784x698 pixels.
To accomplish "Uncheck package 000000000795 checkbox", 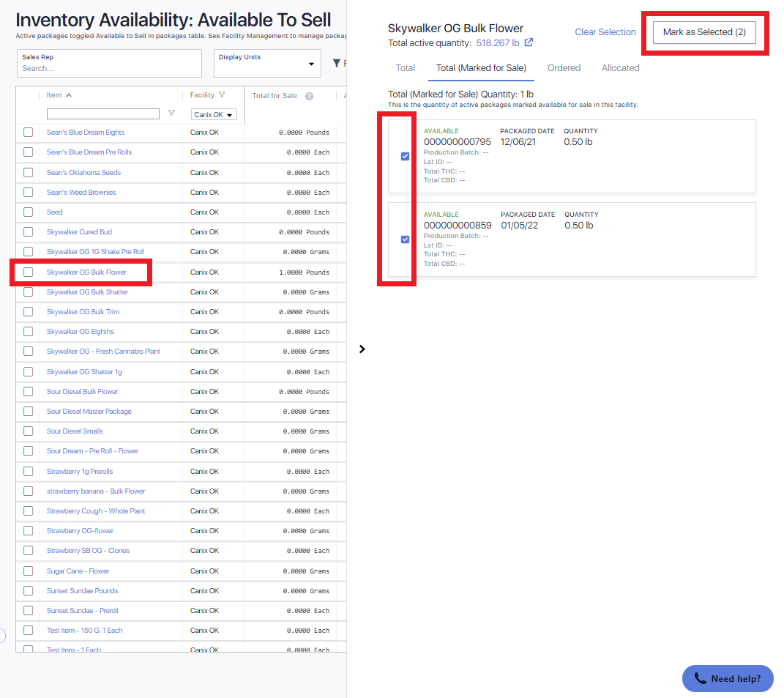I will point(406,156).
